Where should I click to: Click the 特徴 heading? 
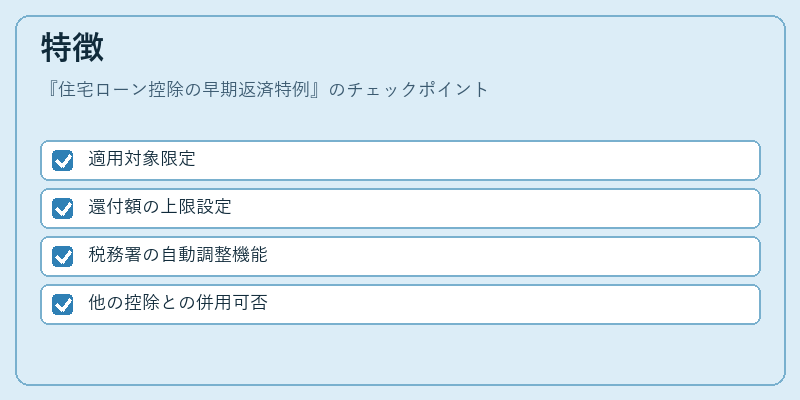tap(72, 47)
